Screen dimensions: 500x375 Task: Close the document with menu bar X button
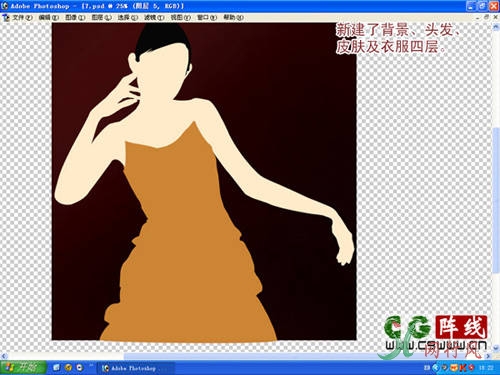(496, 17)
